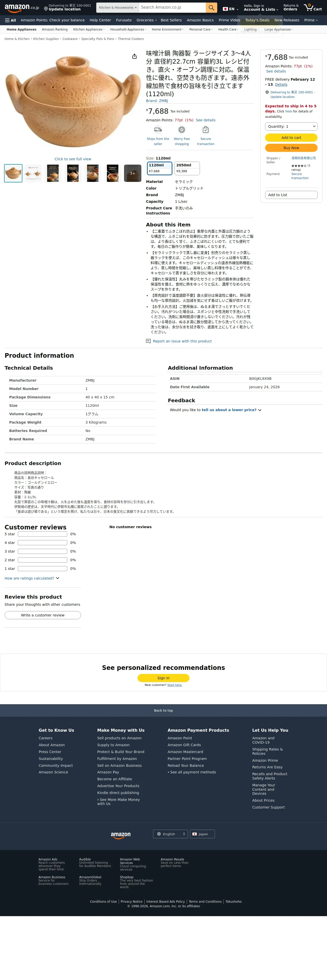Click the search magnifier button

click(211, 8)
